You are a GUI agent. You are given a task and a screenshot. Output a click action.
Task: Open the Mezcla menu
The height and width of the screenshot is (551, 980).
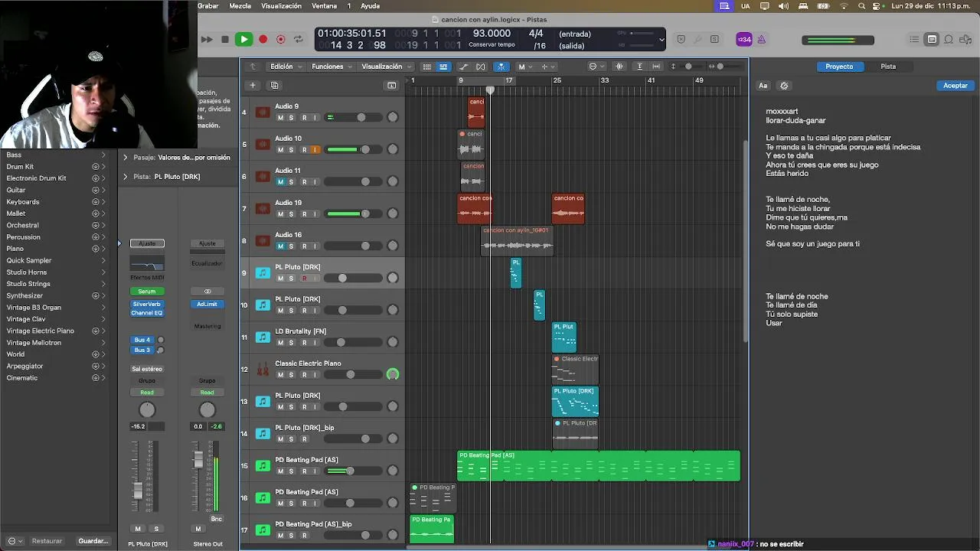[x=240, y=5]
